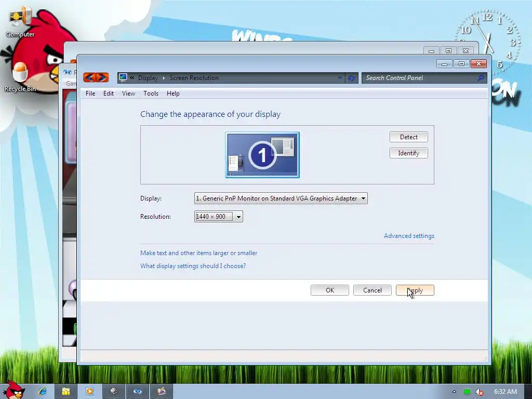Close the Screen Resolution window
The image size is (532, 399).
478,64
